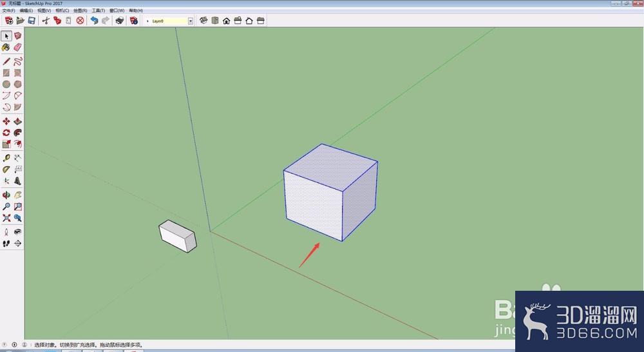Select the arrow Select tool
This screenshot has width=644, height=352.
point(6,36)
